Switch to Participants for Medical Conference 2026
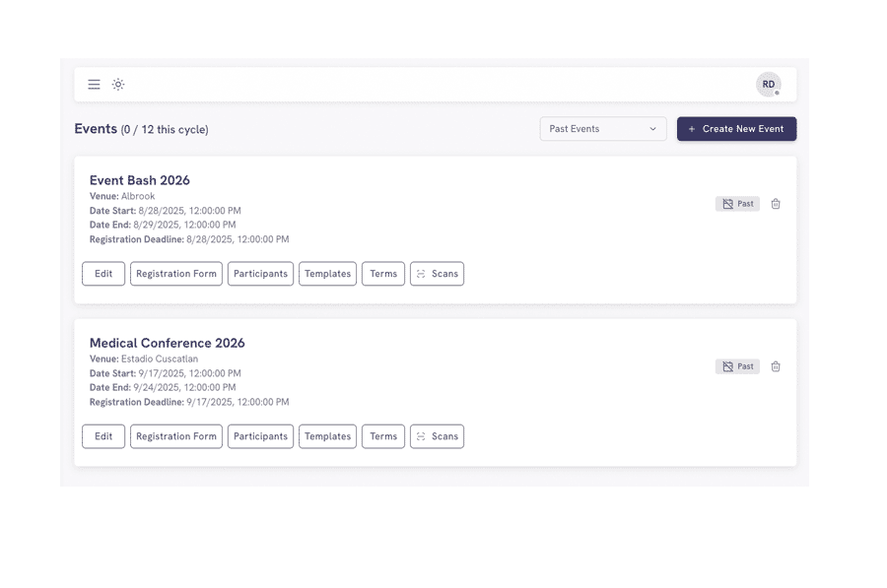This screenshot has width=887, height=588. (x=260, y=436)
